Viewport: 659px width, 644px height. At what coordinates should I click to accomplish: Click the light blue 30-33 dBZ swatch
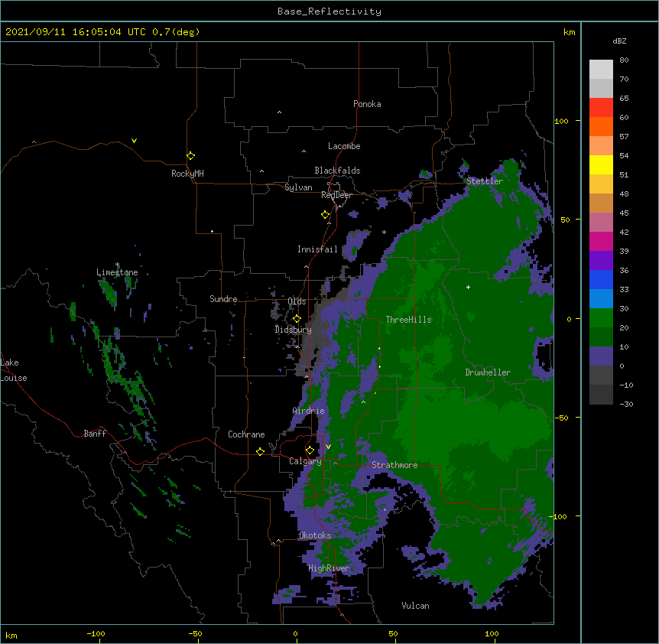pos(601,298)
